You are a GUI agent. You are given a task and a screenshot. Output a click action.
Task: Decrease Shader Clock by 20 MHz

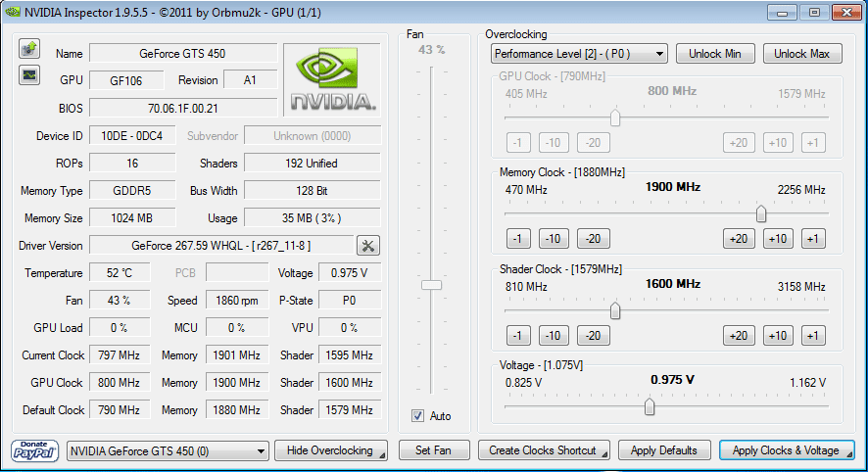point(594,336)
